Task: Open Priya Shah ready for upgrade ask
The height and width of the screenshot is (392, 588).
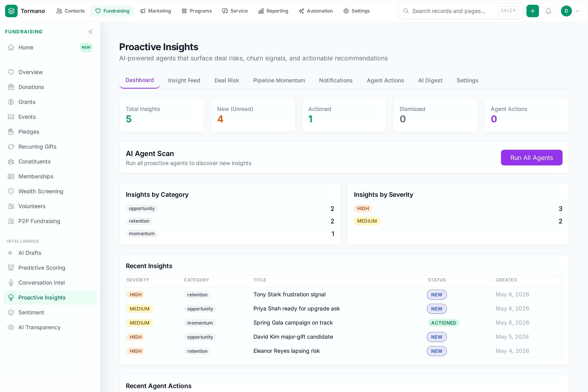Action: pos(297,309)
